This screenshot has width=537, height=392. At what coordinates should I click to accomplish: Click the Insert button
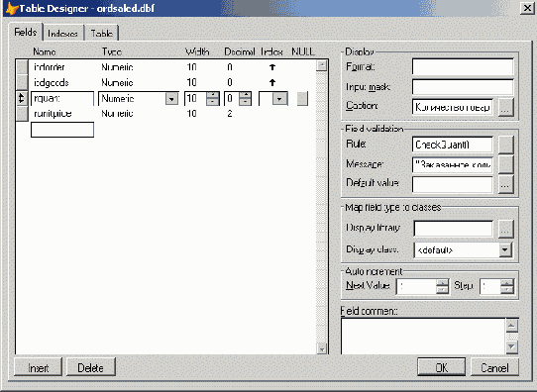[x=38, y=367]
